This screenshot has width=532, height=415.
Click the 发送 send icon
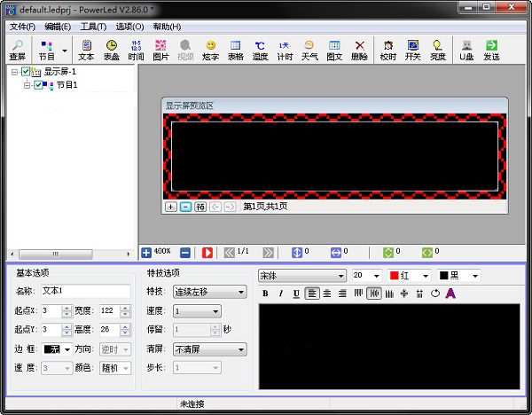491,51
